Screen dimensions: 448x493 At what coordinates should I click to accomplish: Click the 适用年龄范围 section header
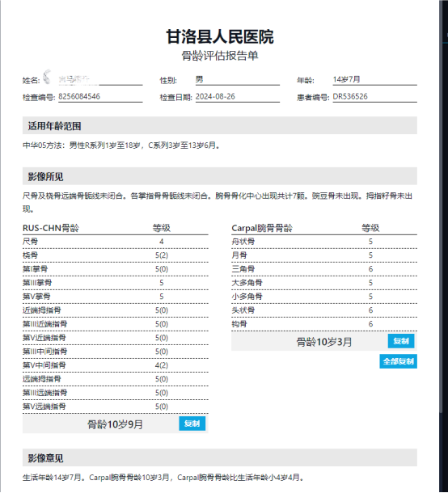coord(220,125)
